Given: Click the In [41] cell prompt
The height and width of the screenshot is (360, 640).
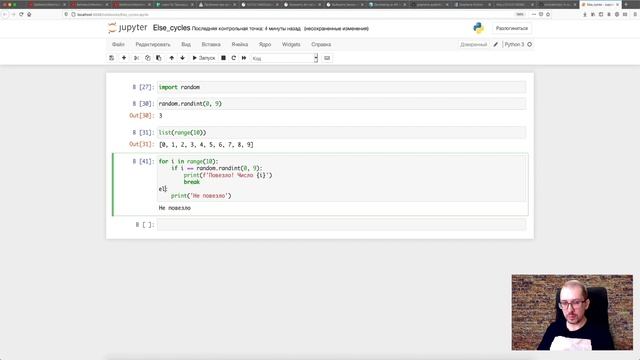Looking at the screenshot, I should (143, 161).
